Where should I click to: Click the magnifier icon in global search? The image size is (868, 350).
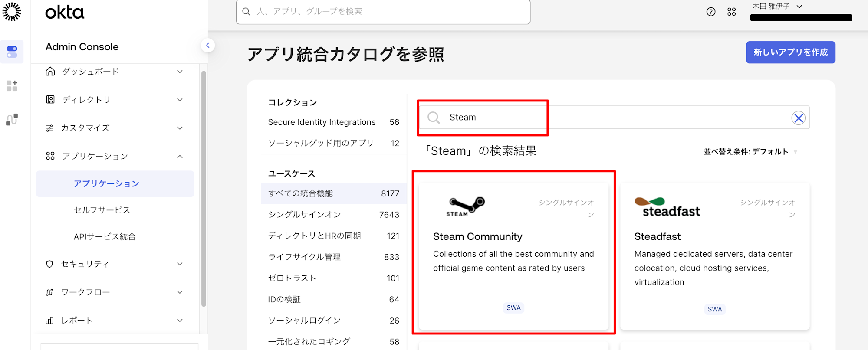[246, 11]
